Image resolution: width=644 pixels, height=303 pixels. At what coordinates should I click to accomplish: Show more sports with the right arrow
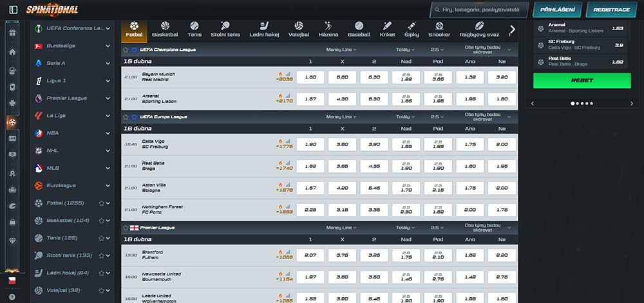(512, 29)
